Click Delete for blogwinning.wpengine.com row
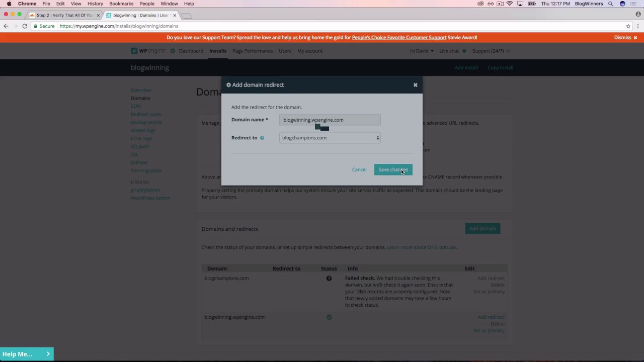 click(x=498, y=324)
